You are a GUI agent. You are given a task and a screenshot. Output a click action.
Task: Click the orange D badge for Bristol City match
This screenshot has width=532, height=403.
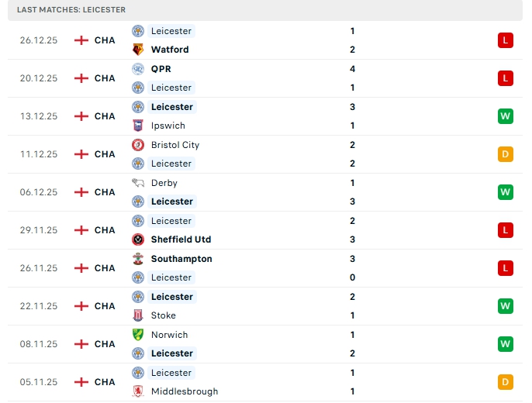[x=506, y=154]
